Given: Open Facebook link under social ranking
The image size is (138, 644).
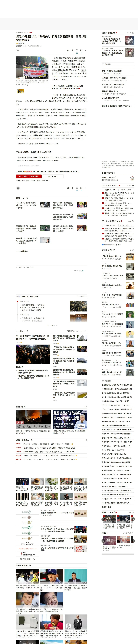Looking at the screenshot, I should tap(108, 245).
